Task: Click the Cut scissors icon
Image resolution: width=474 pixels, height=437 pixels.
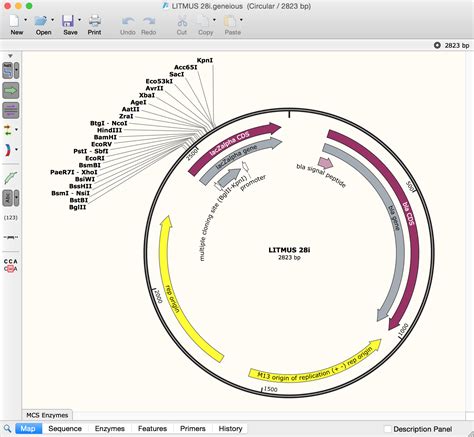Action: [x=182, y=21]
